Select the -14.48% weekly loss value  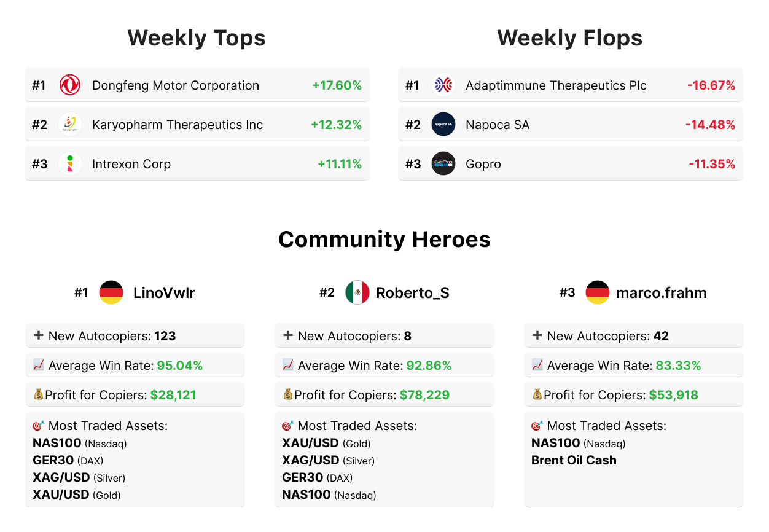(x=710, y=125)
